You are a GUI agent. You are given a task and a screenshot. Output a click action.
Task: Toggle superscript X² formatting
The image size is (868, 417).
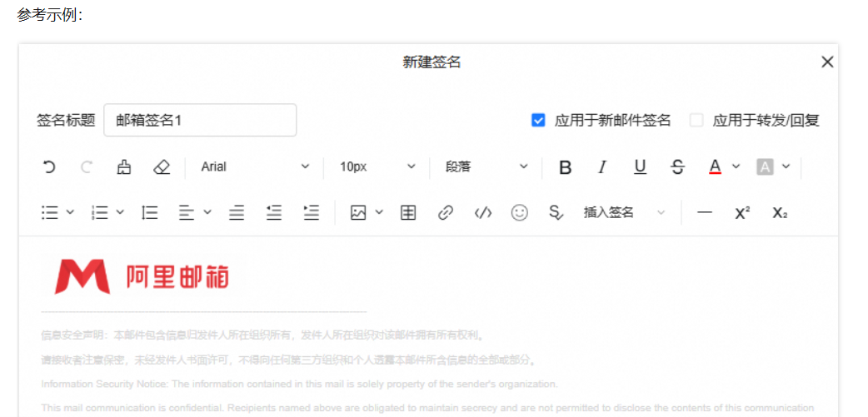(742, 213)
